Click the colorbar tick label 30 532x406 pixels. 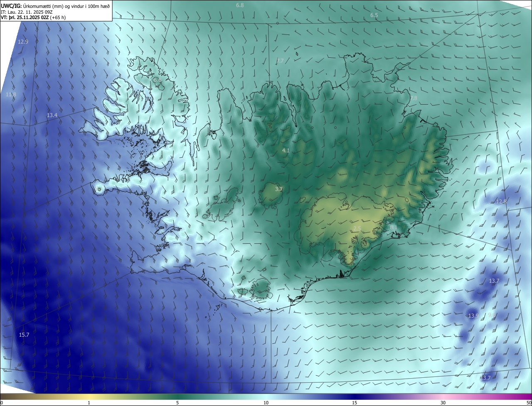pos(443,403)
